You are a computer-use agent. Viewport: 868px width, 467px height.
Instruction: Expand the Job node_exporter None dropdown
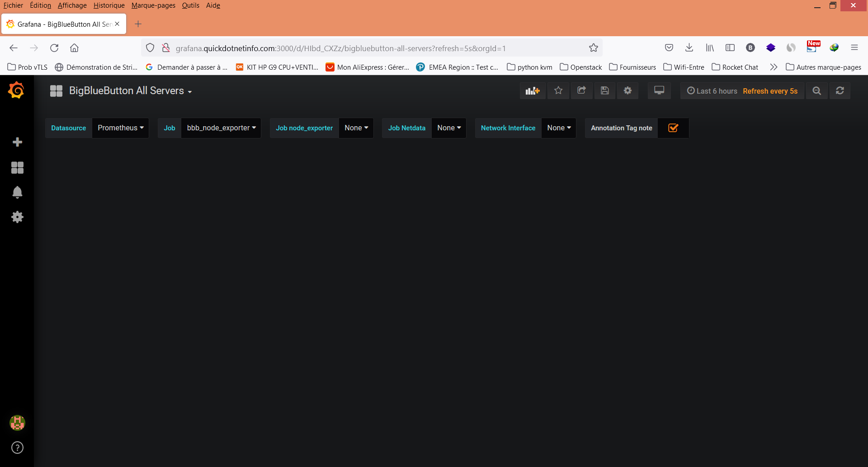pyautogui.click(x=356, y=128)
